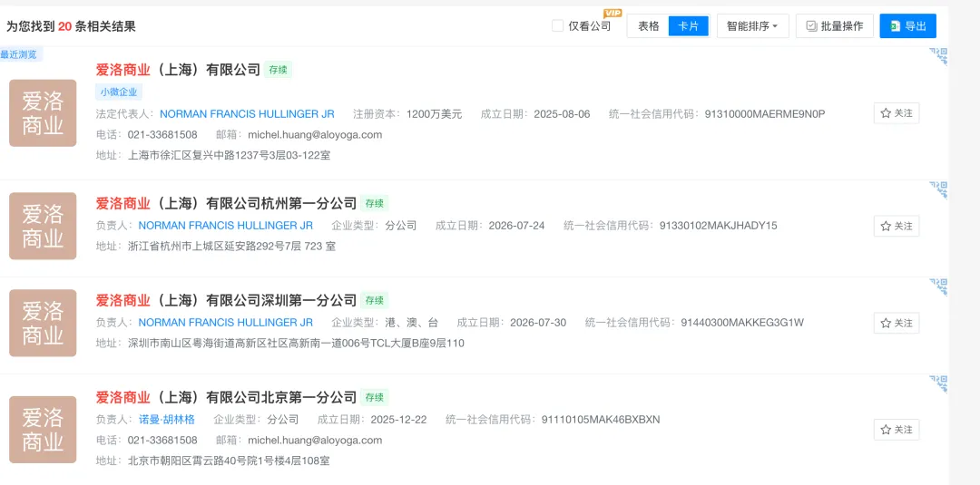
Task: Click the 小微企业 tag
Action: (x=120, y=92)
